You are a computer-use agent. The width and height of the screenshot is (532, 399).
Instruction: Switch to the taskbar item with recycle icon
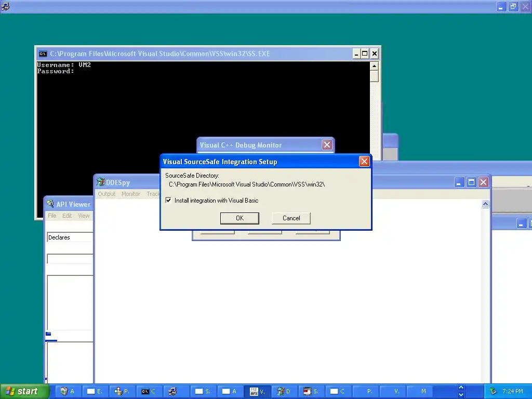tap(68, 391)
